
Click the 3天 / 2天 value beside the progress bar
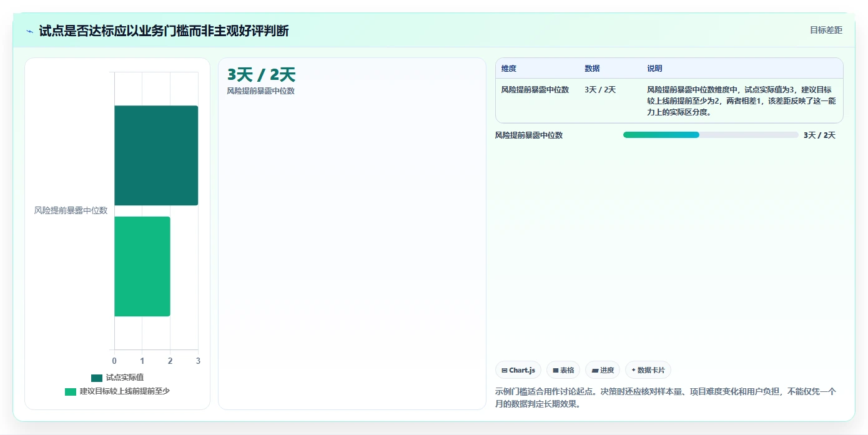(x=819, y=135)
